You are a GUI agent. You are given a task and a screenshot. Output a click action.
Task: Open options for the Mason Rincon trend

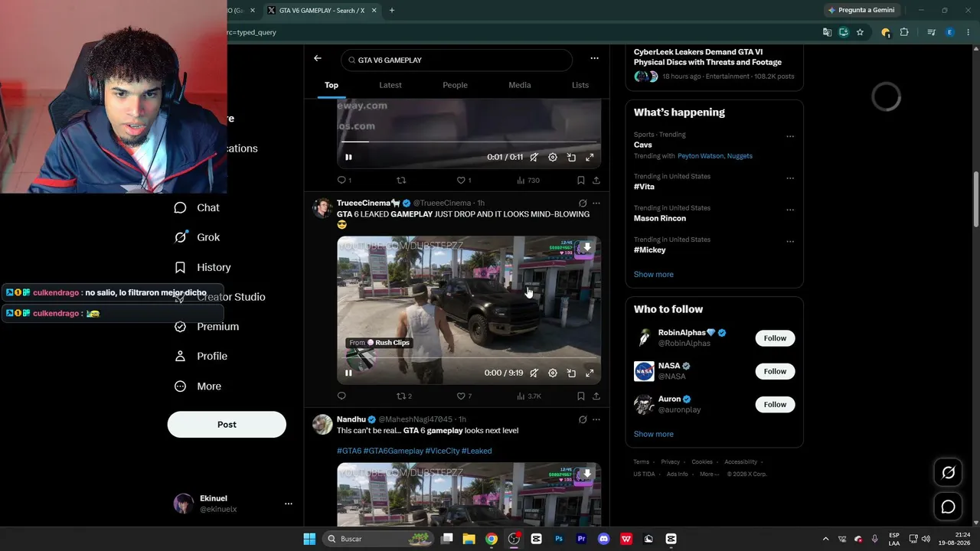tap(790, 210)
